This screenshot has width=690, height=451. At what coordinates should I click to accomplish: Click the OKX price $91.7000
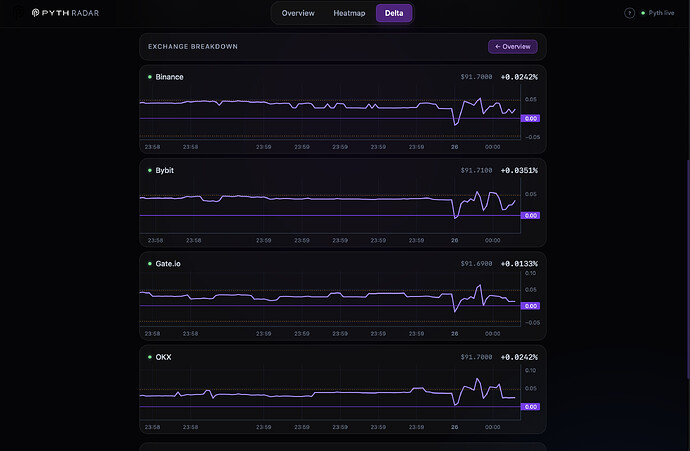pyautogui.click(x=476, y=357)
